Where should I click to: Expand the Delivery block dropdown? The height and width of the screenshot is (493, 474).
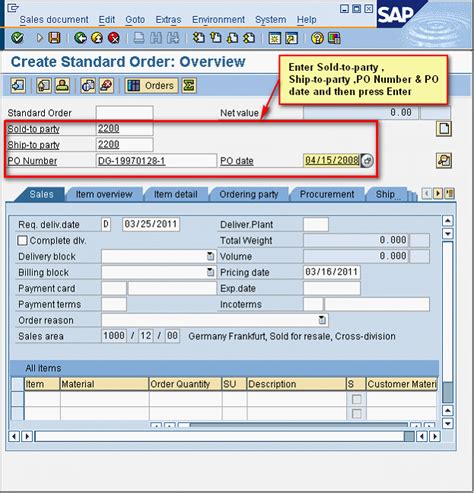[210, 256]
